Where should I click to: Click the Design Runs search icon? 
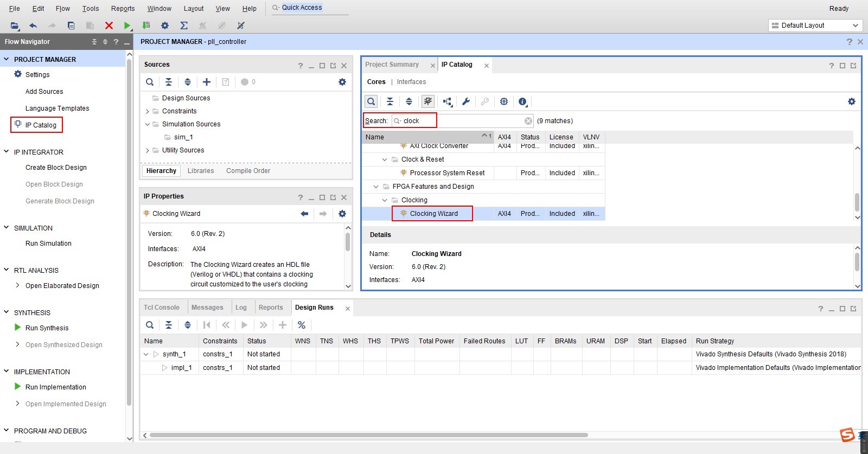(150, 325)
